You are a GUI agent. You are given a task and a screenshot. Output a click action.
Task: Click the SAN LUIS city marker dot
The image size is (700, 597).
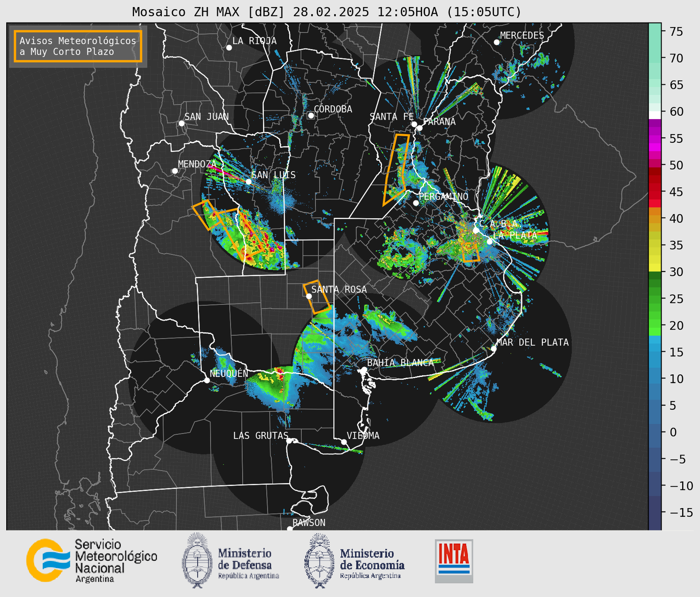pyautogui.click(x=249, y=181)
